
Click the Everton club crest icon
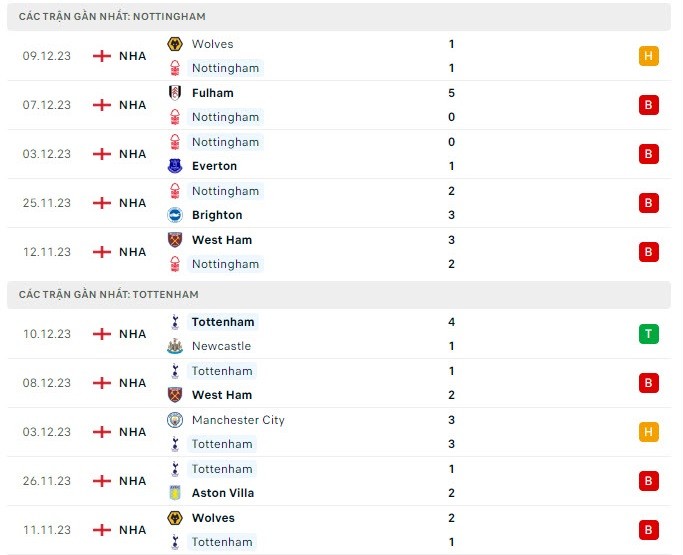[x=176, y=166]
